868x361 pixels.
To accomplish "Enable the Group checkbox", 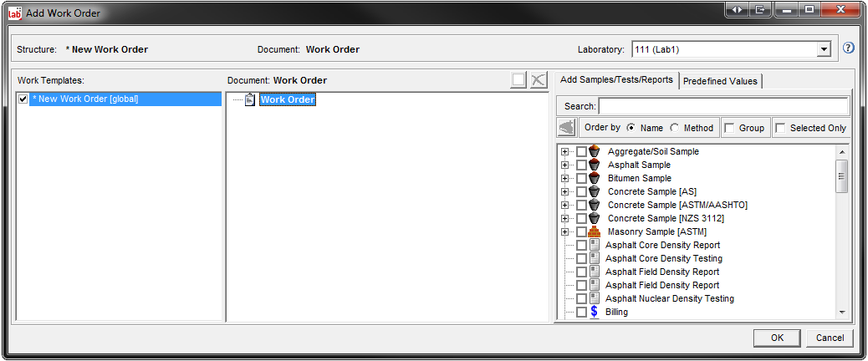I will pyautogui.click(x=729, y=128).
